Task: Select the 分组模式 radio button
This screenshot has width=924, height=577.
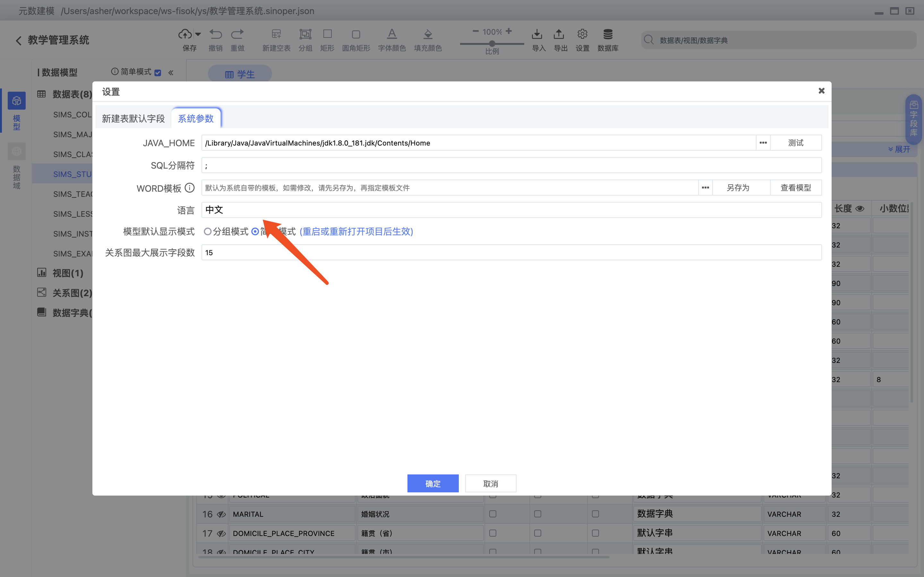Action: 208,231
